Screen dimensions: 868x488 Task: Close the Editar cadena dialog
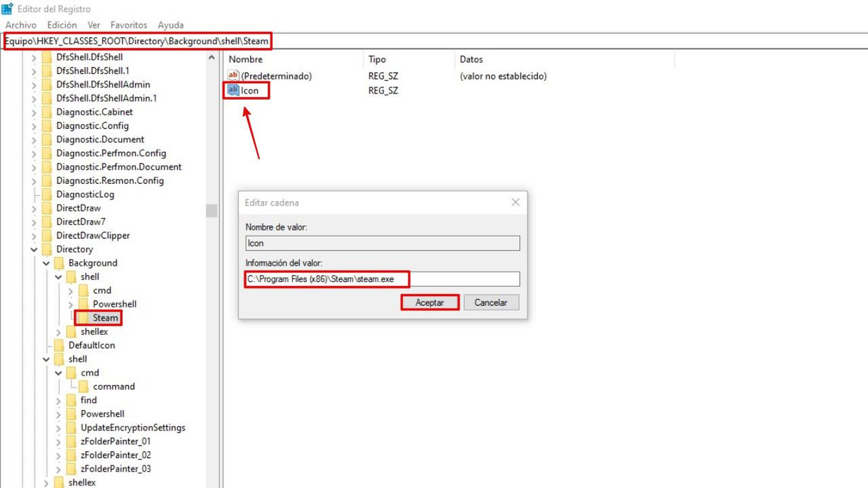[515, 202]
